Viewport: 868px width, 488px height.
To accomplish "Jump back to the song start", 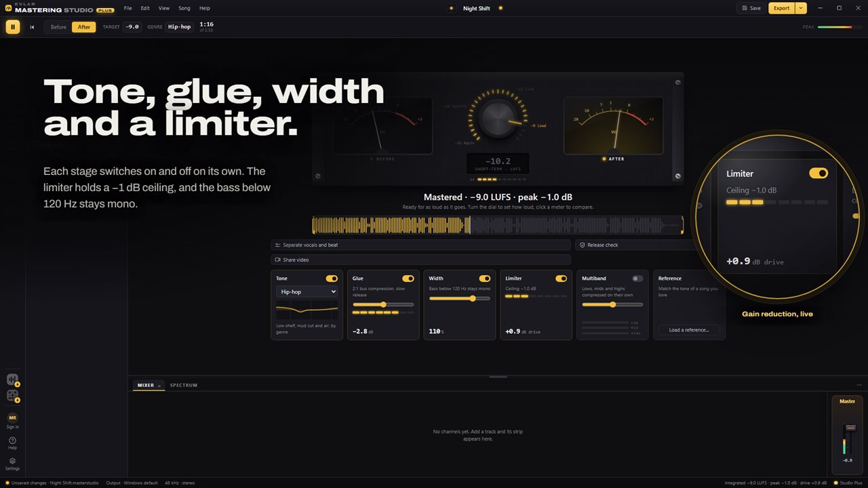I will pyautogui.click(x=32, y=27).
